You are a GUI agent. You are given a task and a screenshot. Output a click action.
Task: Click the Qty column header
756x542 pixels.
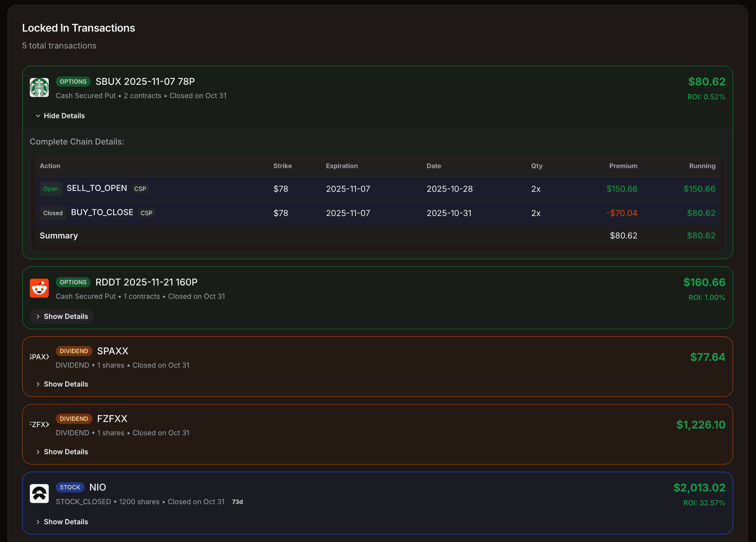coord(537,166)
